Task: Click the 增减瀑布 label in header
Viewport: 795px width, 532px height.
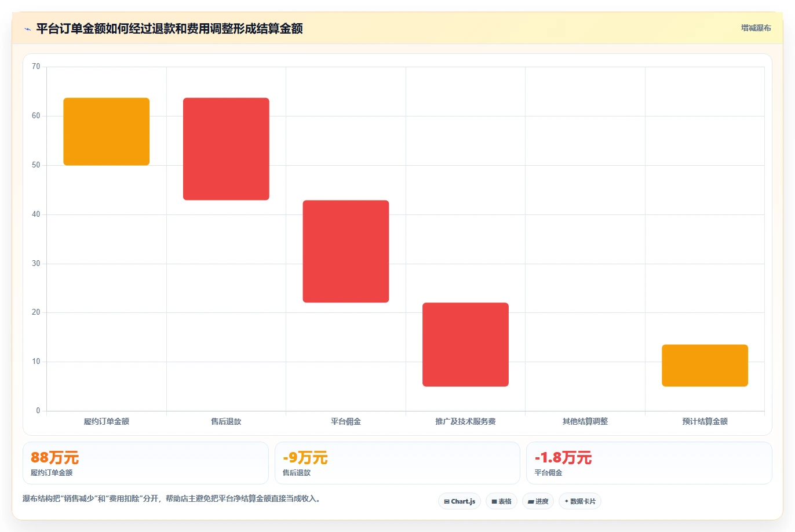Action: [x=756, y=28]
